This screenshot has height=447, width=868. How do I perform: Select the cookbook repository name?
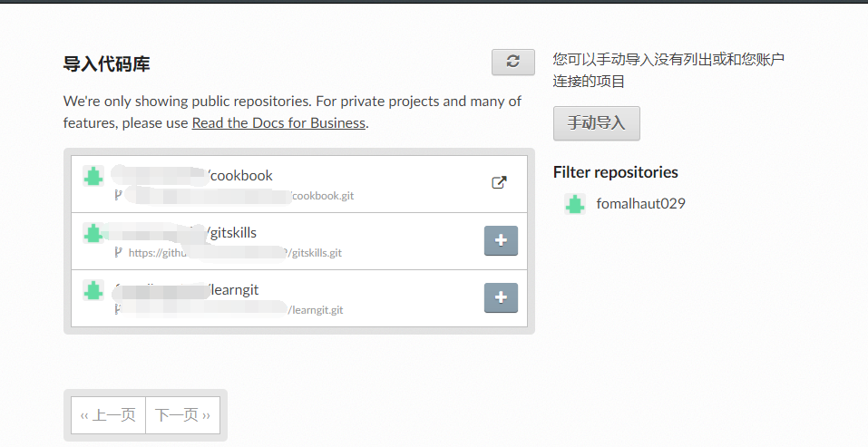click(x=191, y=175)
